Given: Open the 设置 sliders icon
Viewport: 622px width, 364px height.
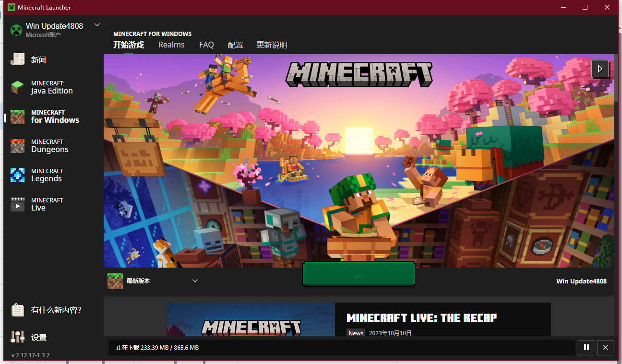Looking at the screenshot, I should [18, 337].
